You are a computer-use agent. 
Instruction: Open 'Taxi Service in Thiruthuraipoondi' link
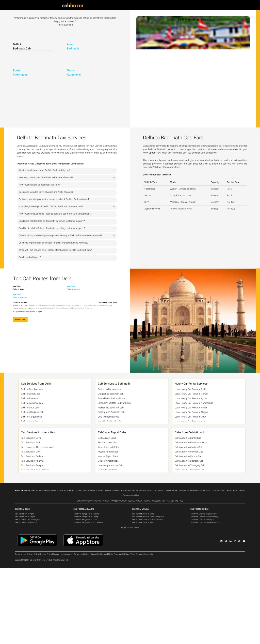[37, 447]
